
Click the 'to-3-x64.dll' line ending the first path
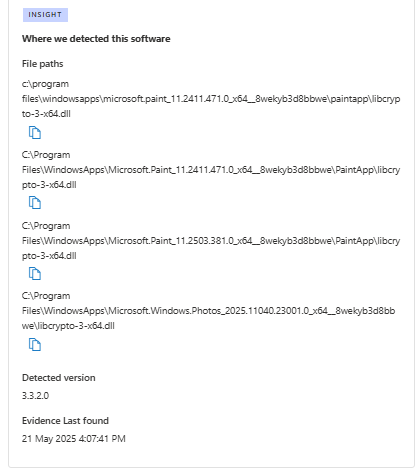point(46,114)
